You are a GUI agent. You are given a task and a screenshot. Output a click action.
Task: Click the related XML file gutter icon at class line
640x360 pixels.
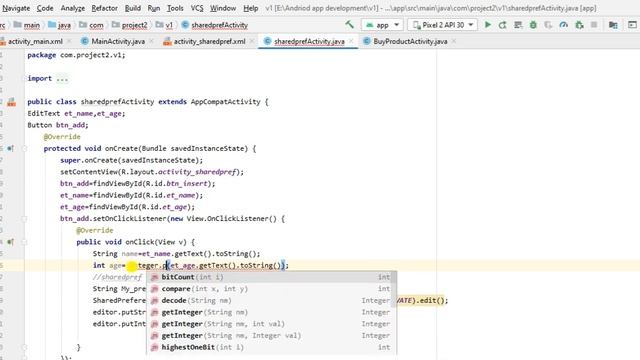[x=11, y=102]
